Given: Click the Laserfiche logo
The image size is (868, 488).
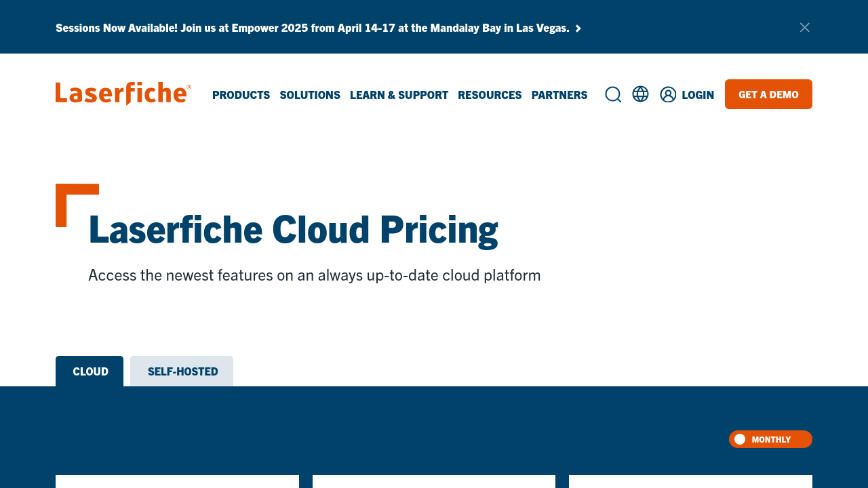Looking at the screenshot, I should coord(123,94).
